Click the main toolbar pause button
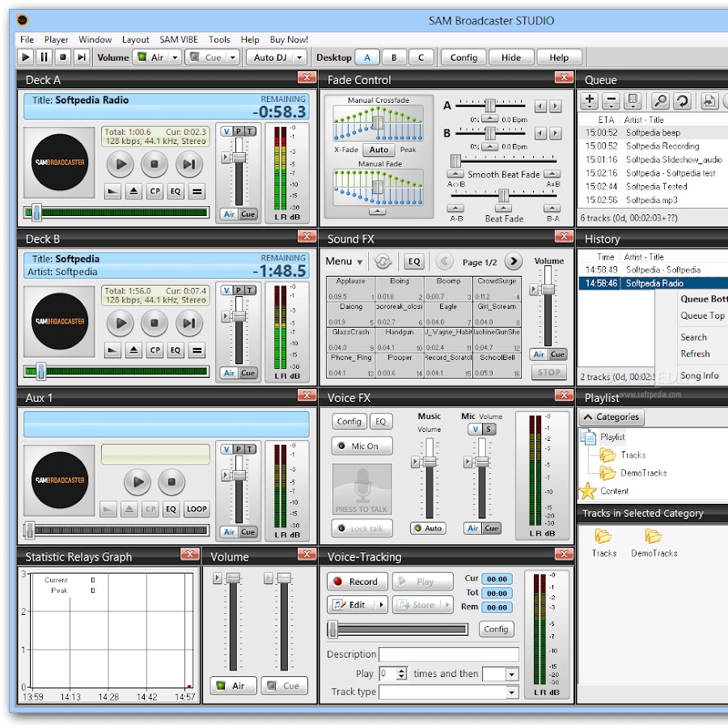The width and height of the screenshot is (728, 728). coord(44,57)
